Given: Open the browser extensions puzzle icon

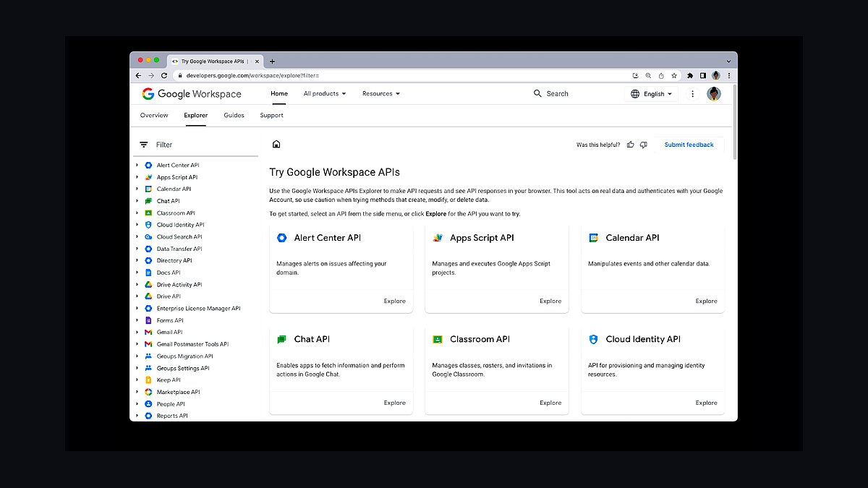Looking at the screenshot, I should (690, 75).
